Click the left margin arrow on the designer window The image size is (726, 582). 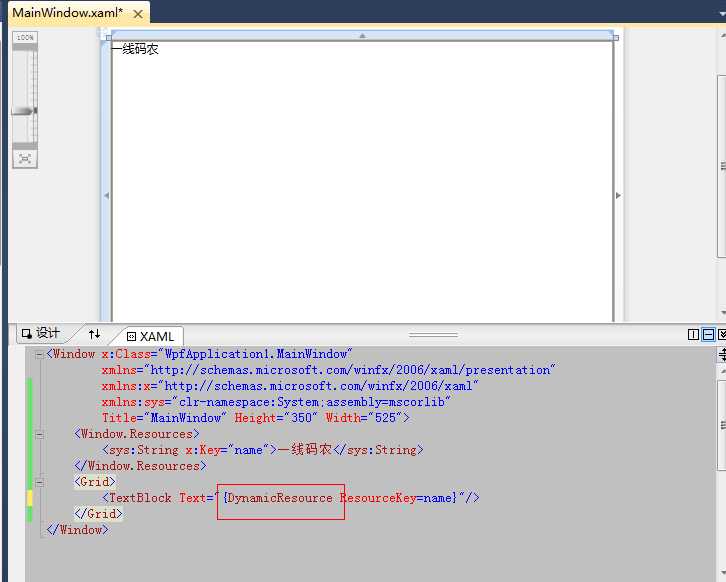tap(106, 195)
